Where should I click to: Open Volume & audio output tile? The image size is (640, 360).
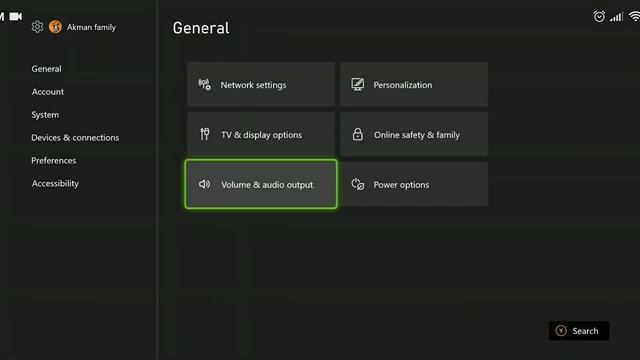tap(261, 184)
